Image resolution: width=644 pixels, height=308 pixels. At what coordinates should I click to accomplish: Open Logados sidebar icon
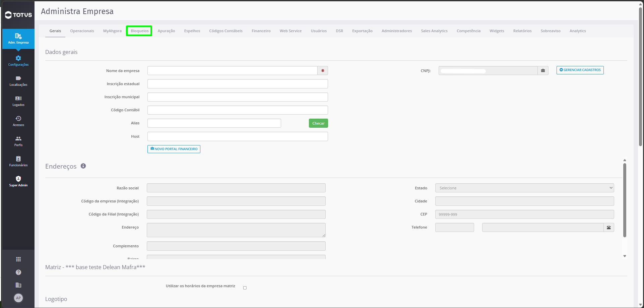pos(18,98)
